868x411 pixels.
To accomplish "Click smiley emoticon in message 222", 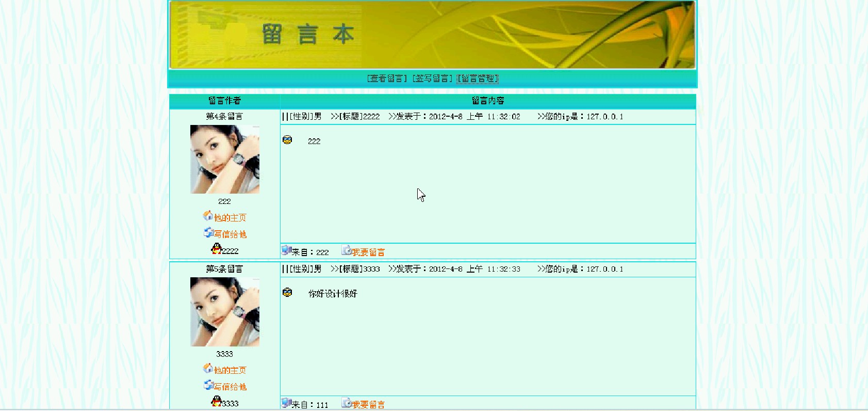I will pyautogui.click(x=287, y=140).
